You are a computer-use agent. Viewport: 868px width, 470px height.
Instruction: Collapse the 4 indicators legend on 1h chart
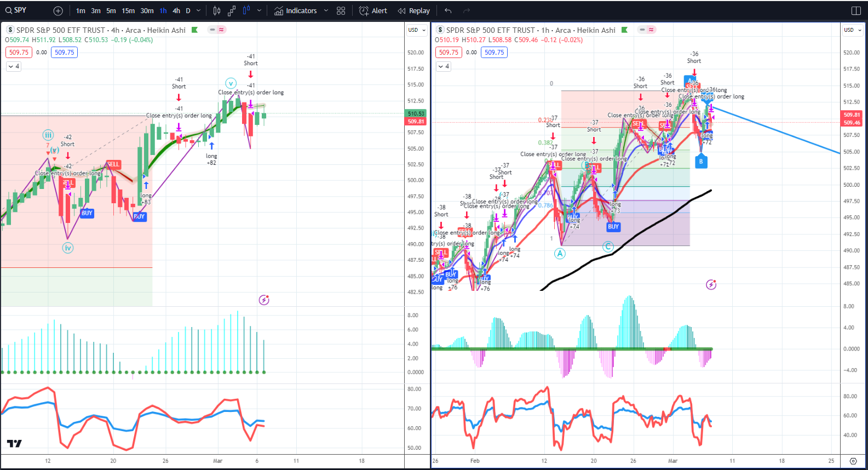pos(444,66)
